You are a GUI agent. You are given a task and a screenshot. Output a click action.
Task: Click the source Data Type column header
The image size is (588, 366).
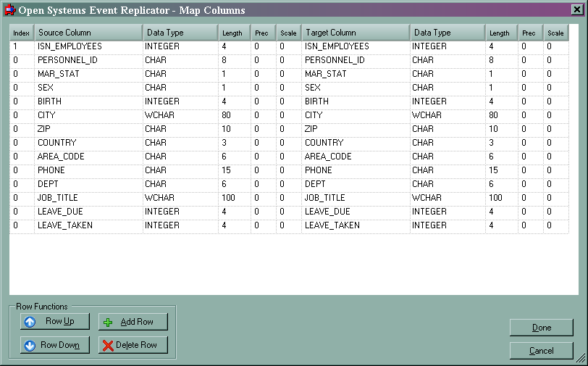[x=180, y=33]
